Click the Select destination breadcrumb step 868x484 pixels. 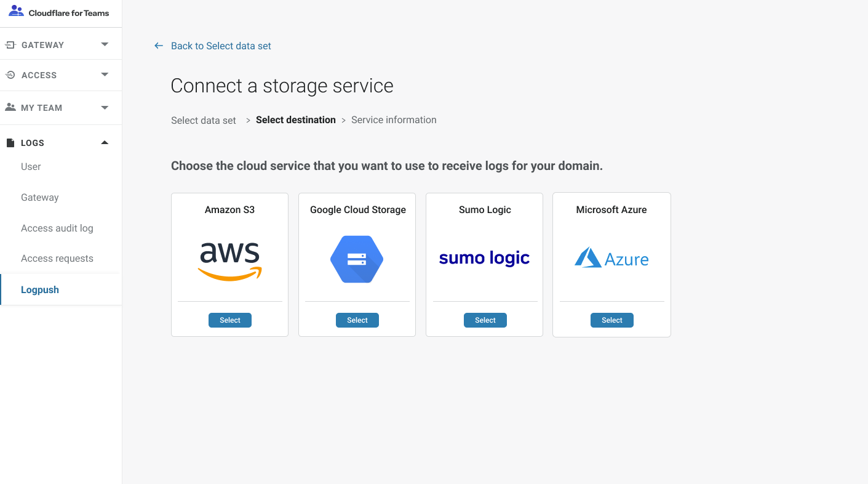[296, 120]
